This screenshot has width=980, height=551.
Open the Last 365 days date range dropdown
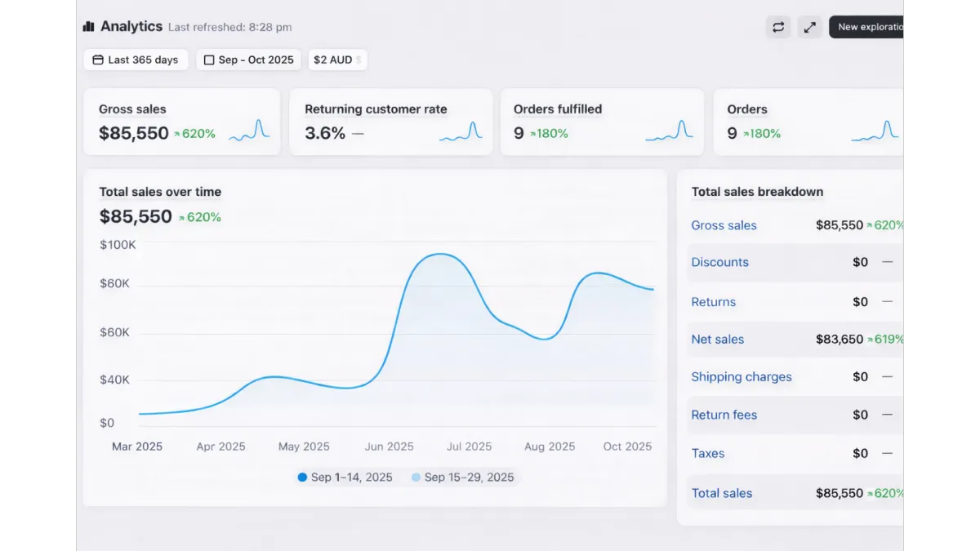point(136,60)
